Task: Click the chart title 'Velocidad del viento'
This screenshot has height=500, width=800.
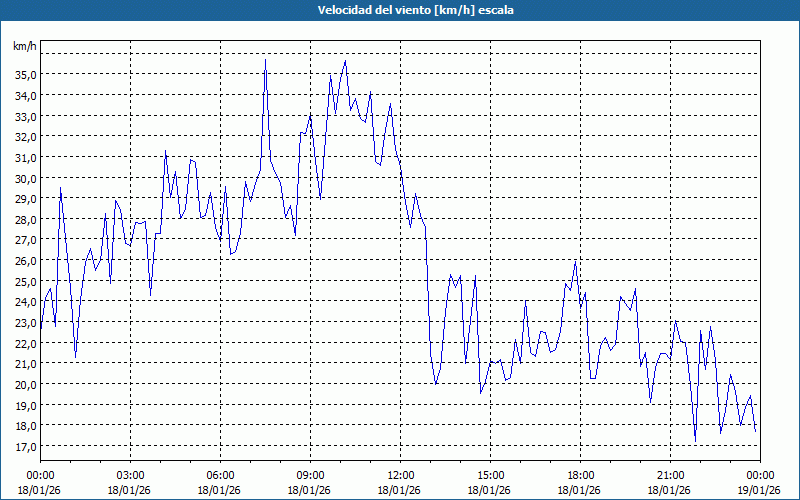Action: 400,10
